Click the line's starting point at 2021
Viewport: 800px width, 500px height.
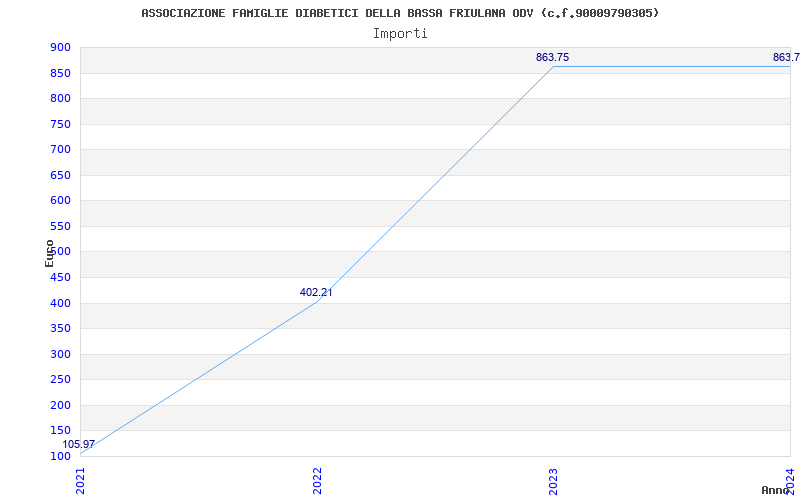[81, 453]
